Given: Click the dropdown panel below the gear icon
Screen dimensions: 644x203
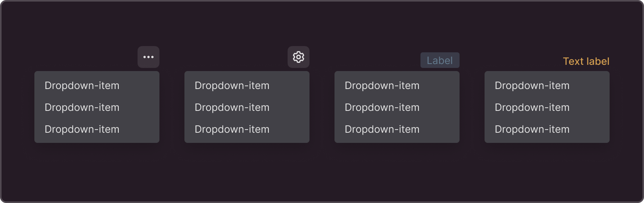Looking at the screenshot, I should [247, 107].
